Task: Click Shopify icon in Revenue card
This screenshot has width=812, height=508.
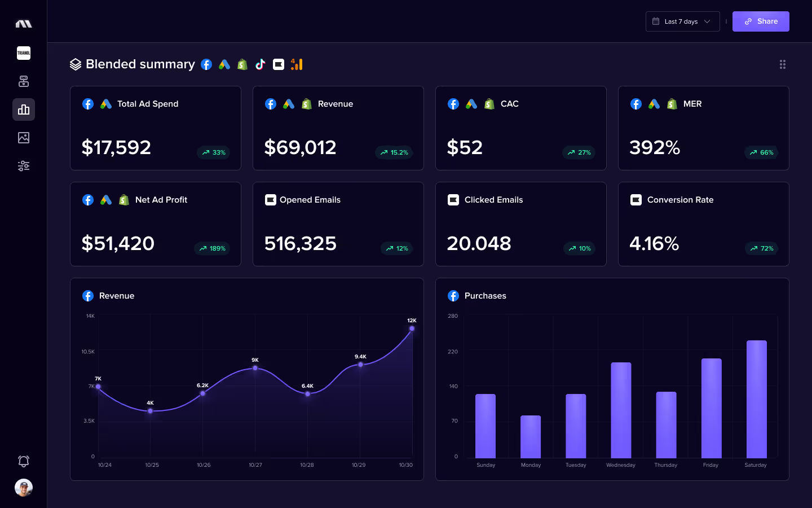Action: tap(307, 104)
